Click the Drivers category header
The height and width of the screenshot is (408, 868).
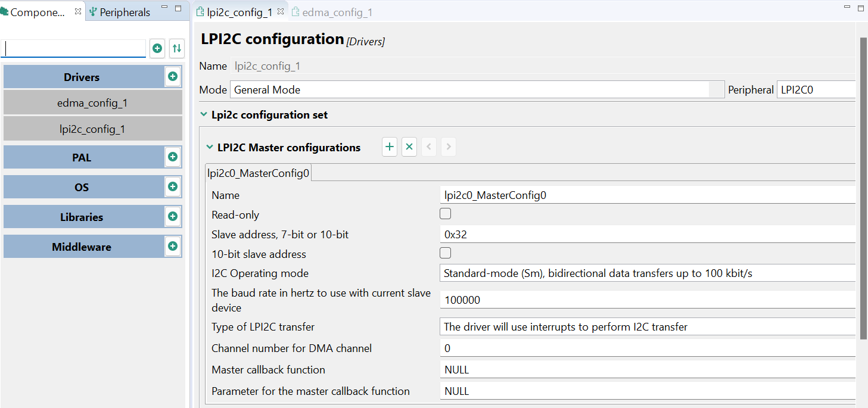pyautogui.click(x=82, y=77)
